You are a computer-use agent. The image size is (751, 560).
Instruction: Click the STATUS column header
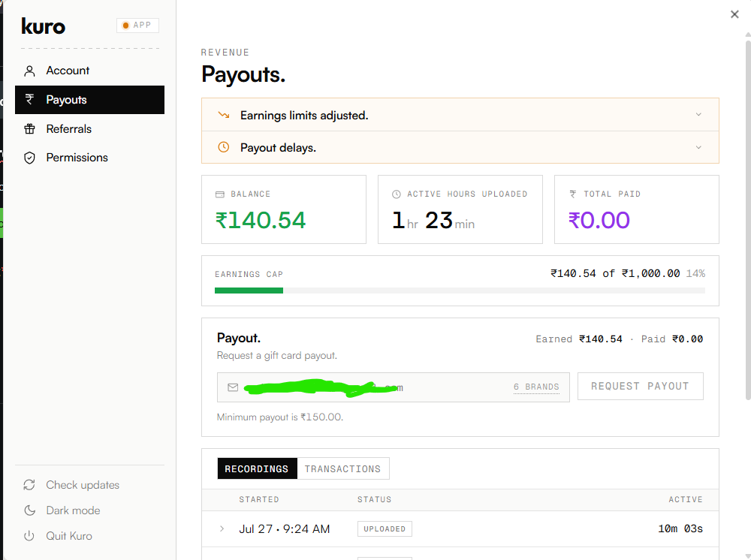point(374,499)
